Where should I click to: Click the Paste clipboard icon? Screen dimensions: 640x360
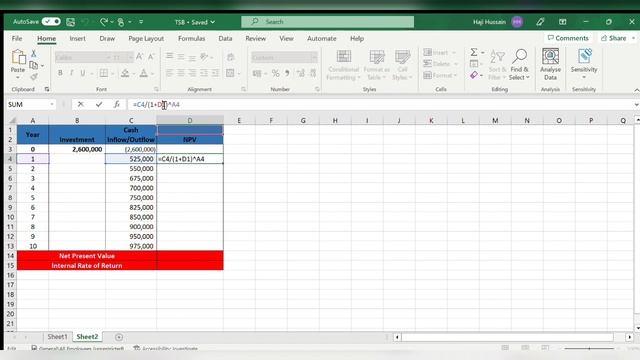[18, 57]
